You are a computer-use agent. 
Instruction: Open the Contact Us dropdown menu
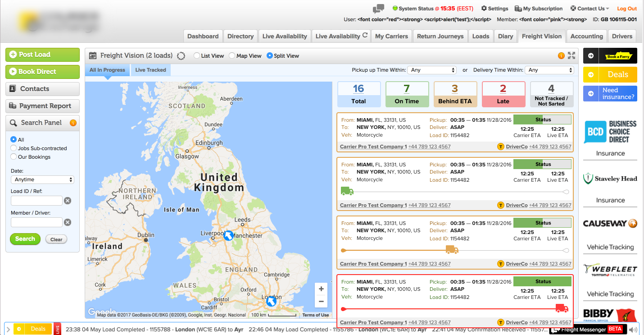click(590, 9)
